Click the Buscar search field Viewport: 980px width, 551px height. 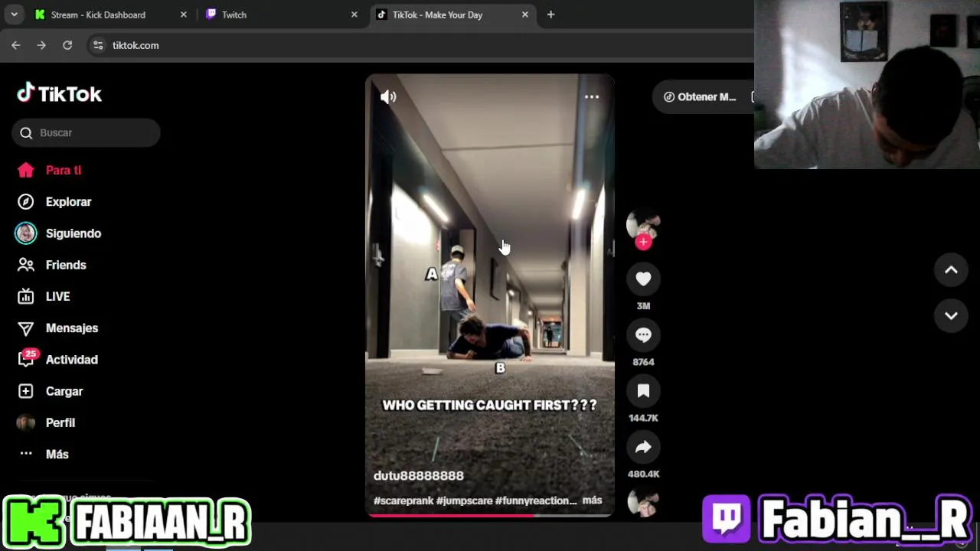[86, 132]
